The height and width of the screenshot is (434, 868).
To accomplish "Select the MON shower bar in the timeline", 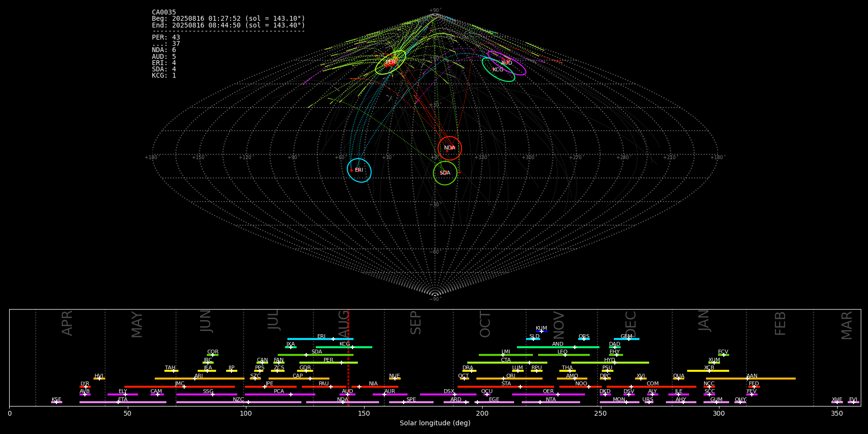I will [620, 402].
